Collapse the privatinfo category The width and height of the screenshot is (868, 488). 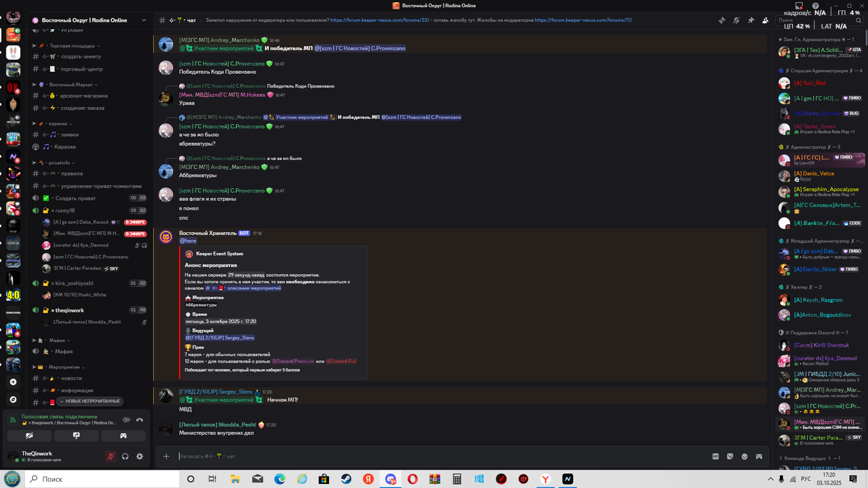pos(55,163)
